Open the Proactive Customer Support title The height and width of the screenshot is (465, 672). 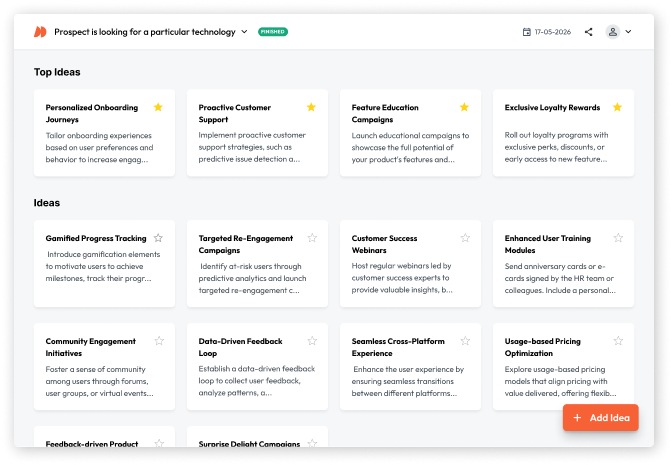point(234,113)
